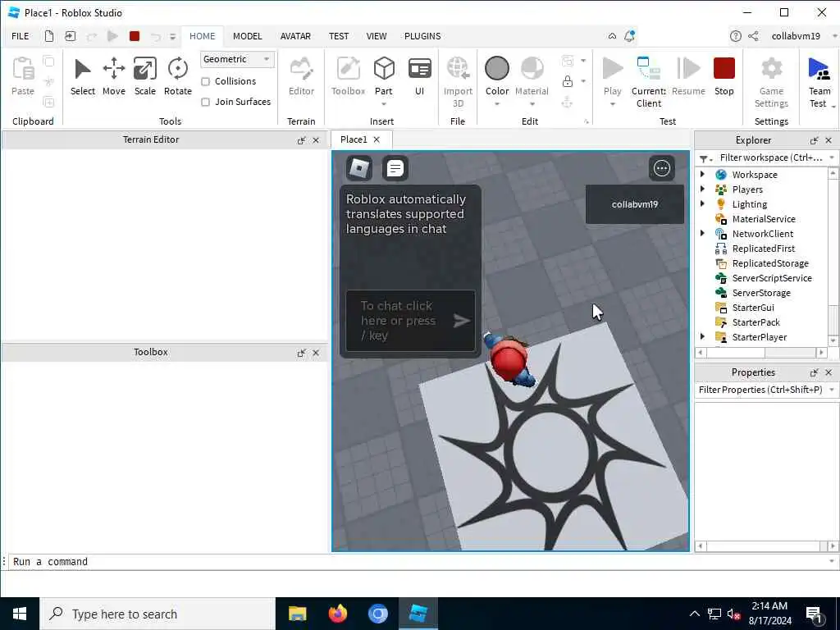Enable the Collisions checkbox
The height and width of the screenshot is (630, 840).
pos(205,81)
